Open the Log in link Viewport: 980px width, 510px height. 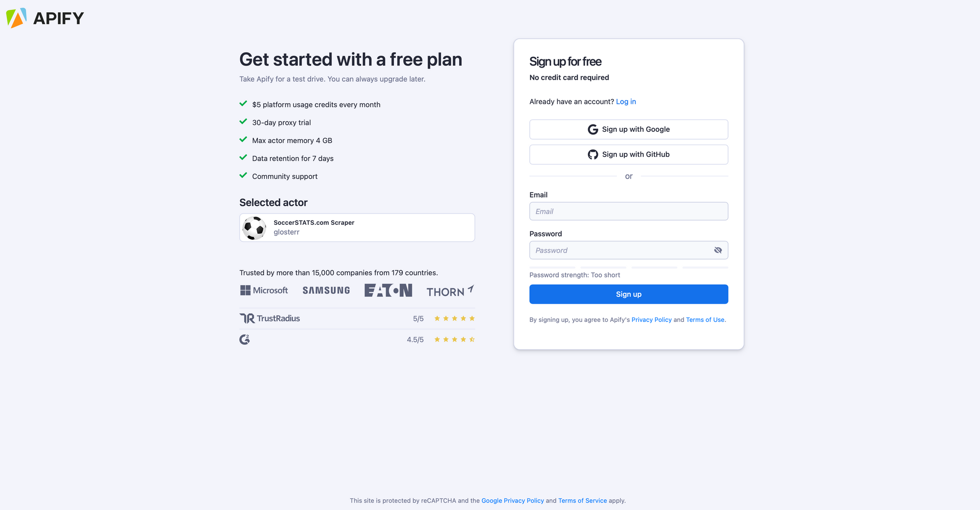626,101
